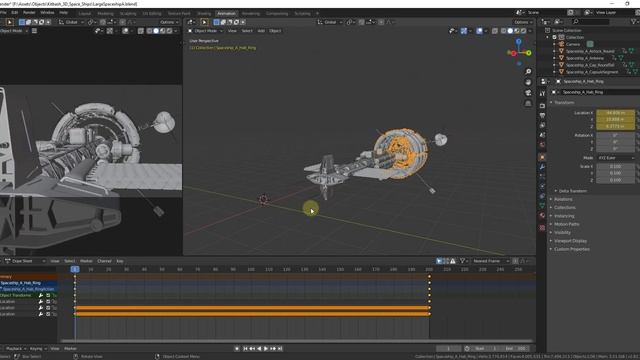Switch to Shading workspace tab

204,13
